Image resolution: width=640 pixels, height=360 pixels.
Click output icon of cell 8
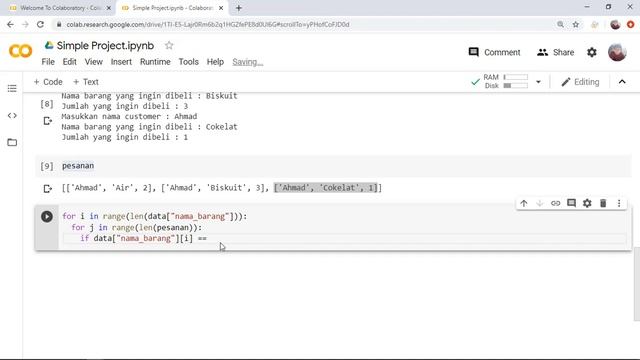pos(47,121)
